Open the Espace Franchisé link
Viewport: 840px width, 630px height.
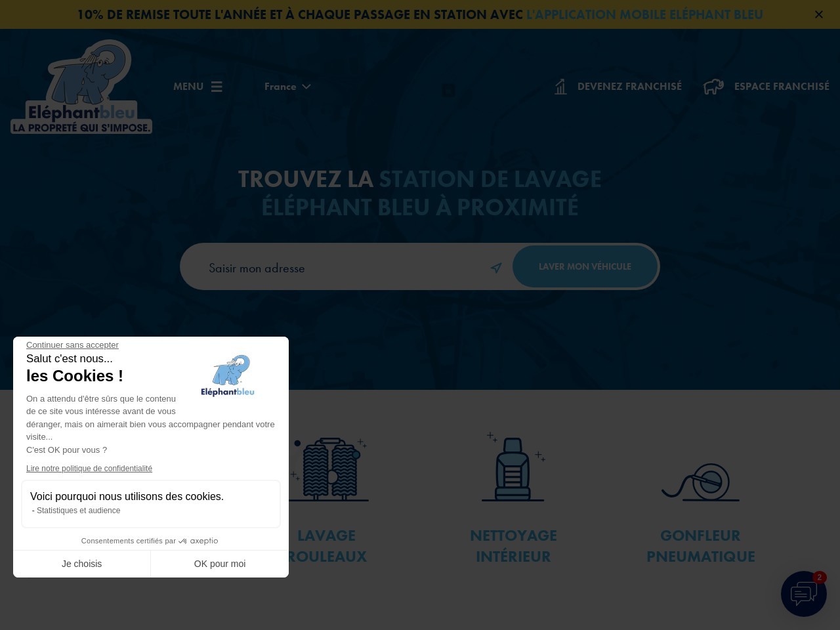[x=782, y=87]
